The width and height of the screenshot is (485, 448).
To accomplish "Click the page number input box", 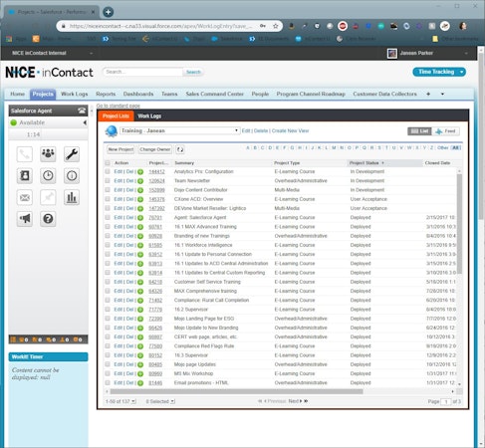I will tap(445, 402).
